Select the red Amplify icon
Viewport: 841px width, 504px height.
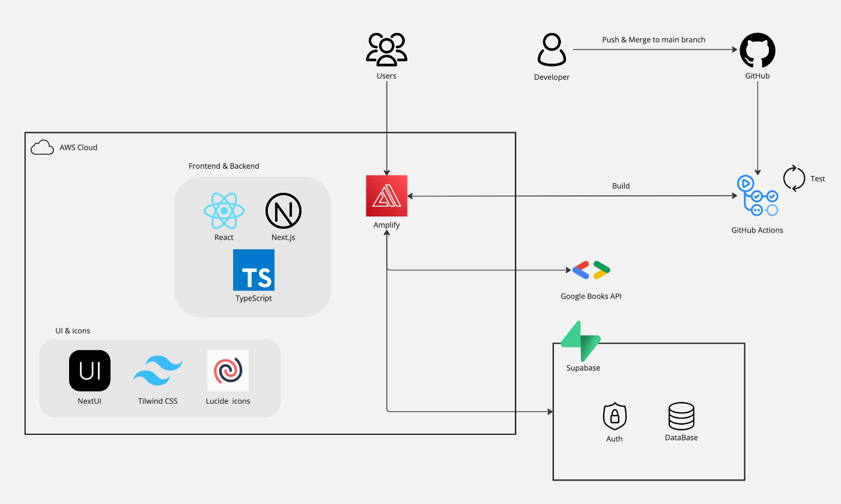[x=386, y=196]
